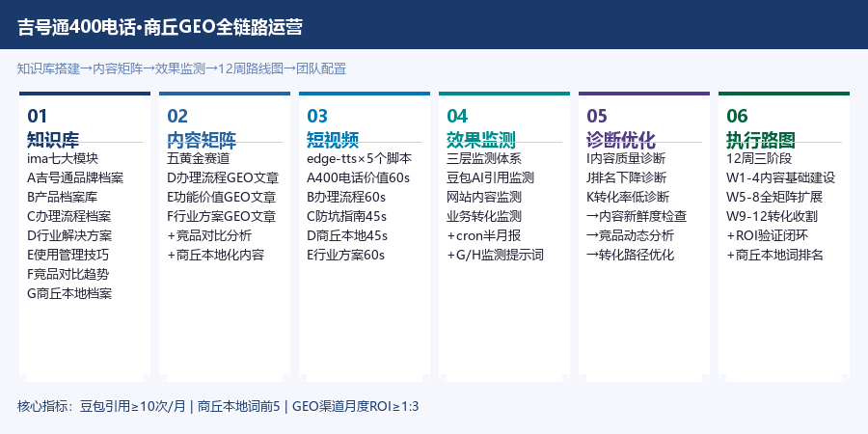The height and width of the screenshot is (434, 868).
Task: Select the subtitle 知识库搭建→内容矩阵→效果监测 line
Action: click(181, 68)
